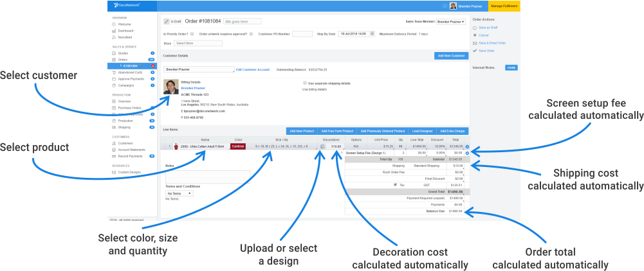Screen dimensions: 644x271
Task: Open the decoration design icon in line item
Action: pyautogui.click(x=322, y=146)
